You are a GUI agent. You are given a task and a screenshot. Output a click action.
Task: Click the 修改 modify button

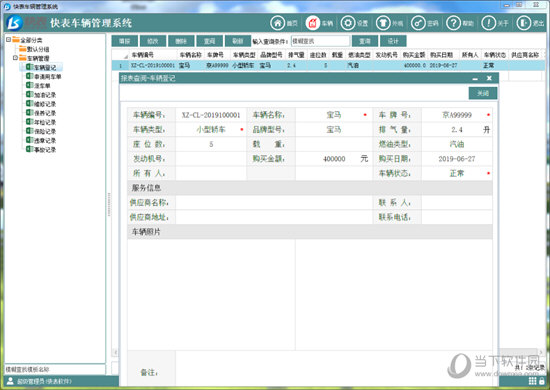[x=153, y=41]
